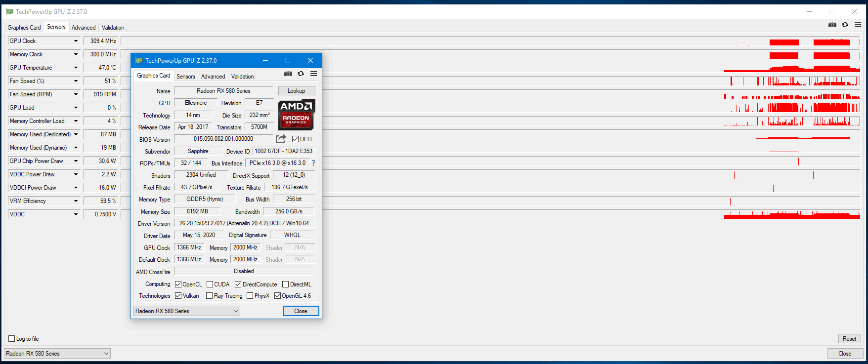Click GPU Clock sensor graph
Viewport: 868px width, 364px height.
point(491,41)
